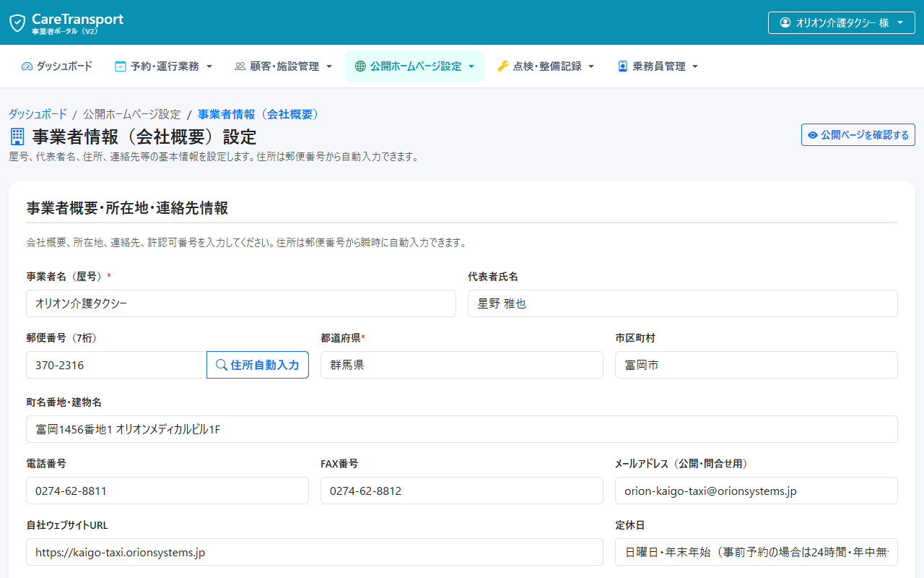The height and width of the screenshot is (578, 924).
Task: Expand the 予約・運行業務 menu arrow
Action: [x=209, y=66]
